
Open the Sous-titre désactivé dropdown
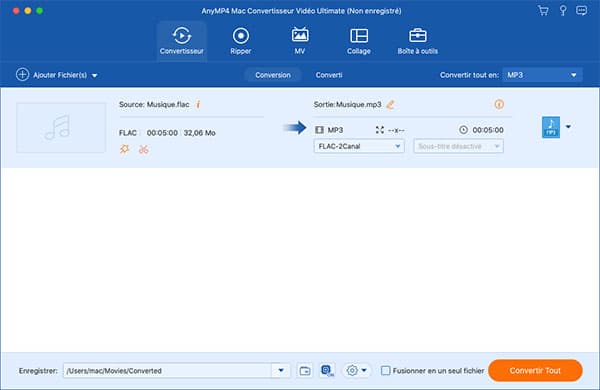pos(458,146)
